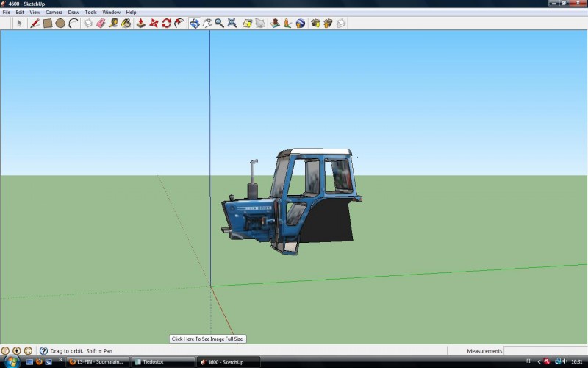Open the Window menu
Screen dimensions: 588x368
pos(112,12)
